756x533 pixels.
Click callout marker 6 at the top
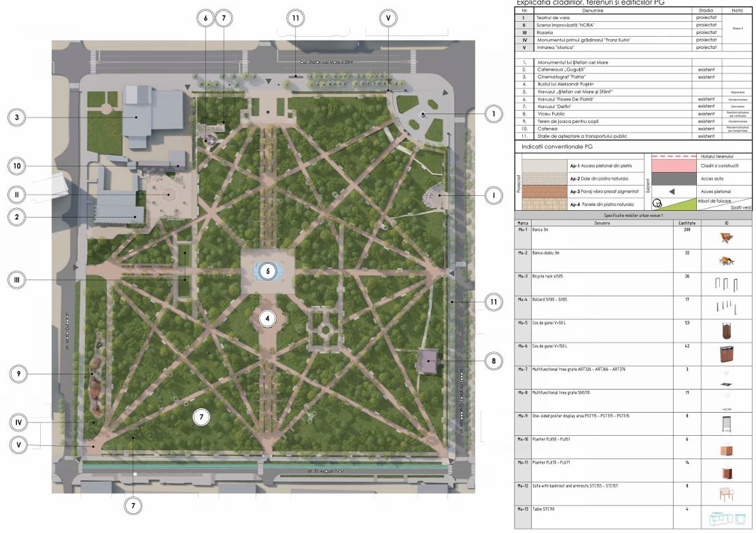click(206, 18)
